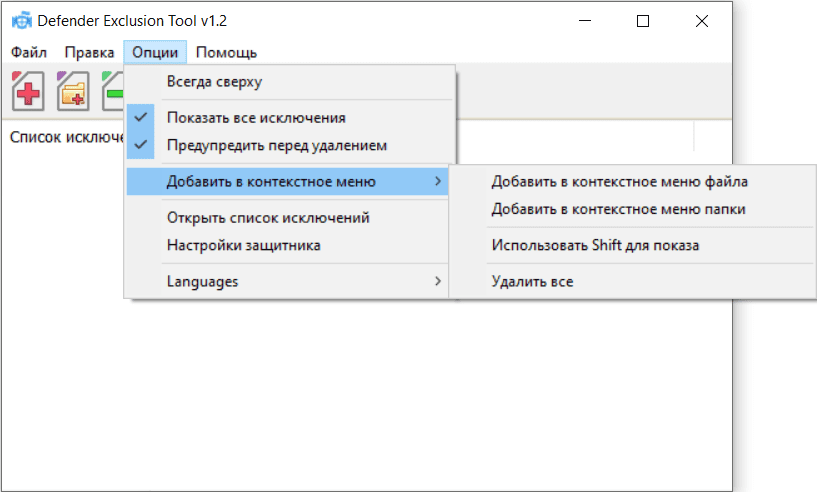The height and width of the screenshot is (492, 817).
Task: Click the Add folder exclusion toolbar icon
Action: 73,92
